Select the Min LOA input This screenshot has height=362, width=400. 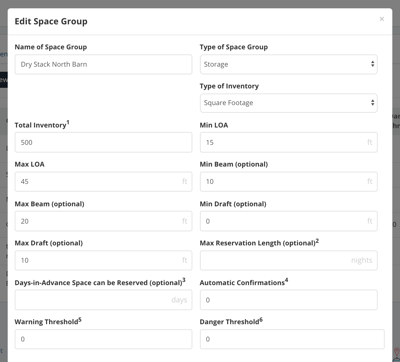[289, 142]
